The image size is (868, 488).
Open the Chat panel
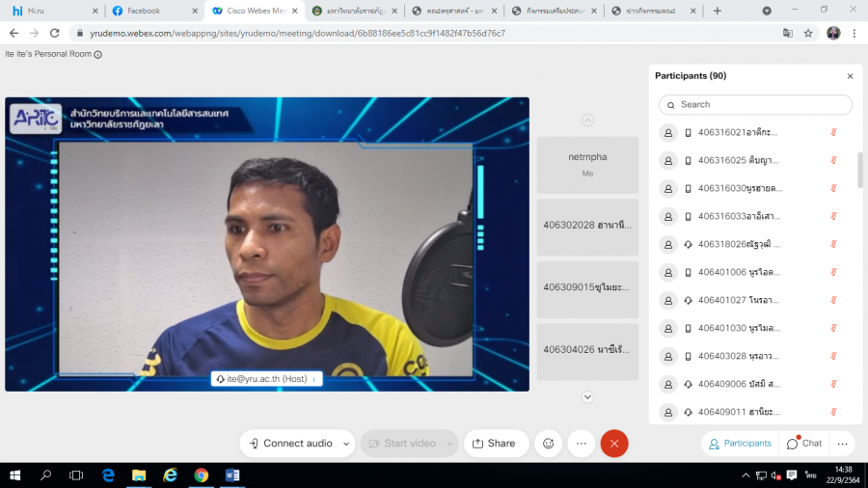pyautogui.click(x=804, y=444)
